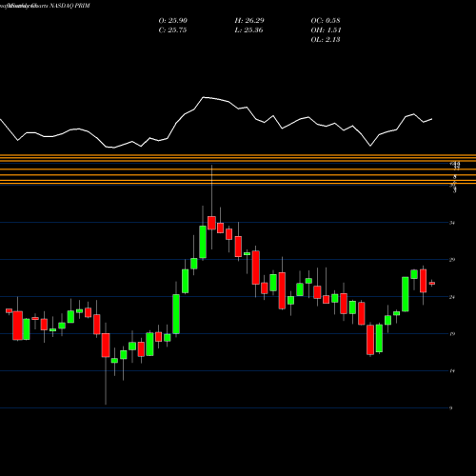Screen dimensions: 476x476
Task: Click the close price value 'C: 25.75'
Action: click(x=172, y=30)
